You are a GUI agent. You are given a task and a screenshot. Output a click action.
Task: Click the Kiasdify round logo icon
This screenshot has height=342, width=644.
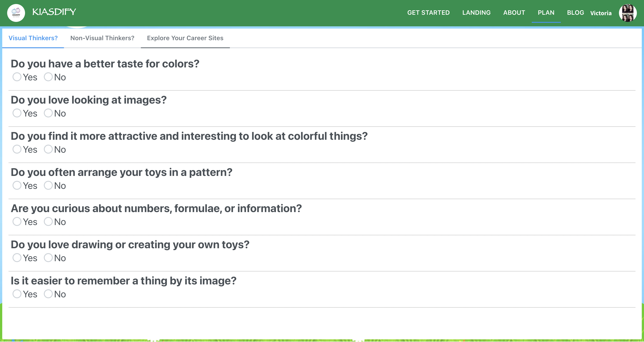click(16, 13)
